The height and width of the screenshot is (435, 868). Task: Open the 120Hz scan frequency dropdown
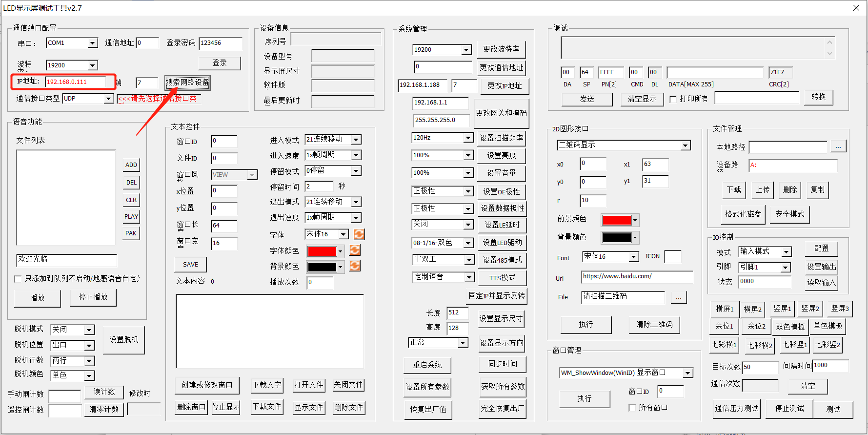click(468, 138)
